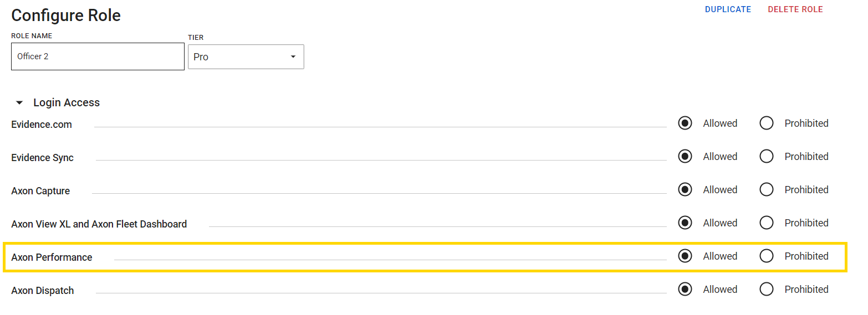Image resolution: width=868 pixels, height=315 pixels.
Task: Click the Duplicate button
Action: pos(728,9)
